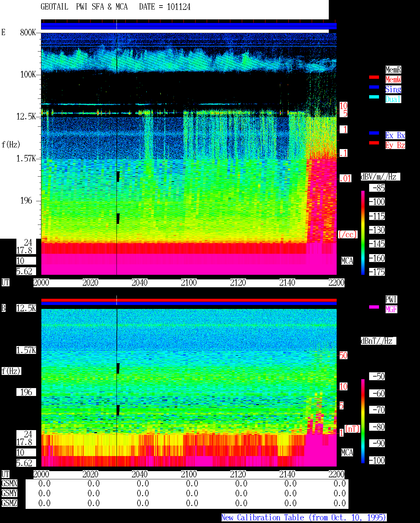
Task: Click the GSMY row label
Action: (x=9, y=493)
